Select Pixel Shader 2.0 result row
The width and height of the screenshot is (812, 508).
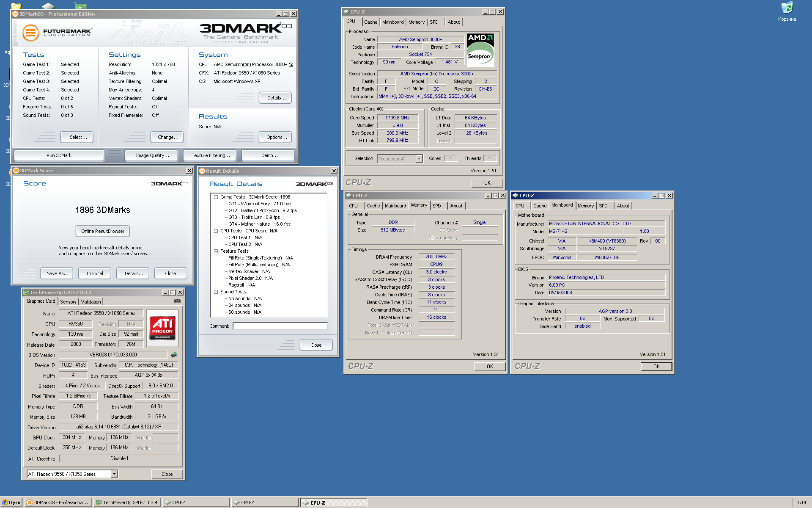(250, 278)
